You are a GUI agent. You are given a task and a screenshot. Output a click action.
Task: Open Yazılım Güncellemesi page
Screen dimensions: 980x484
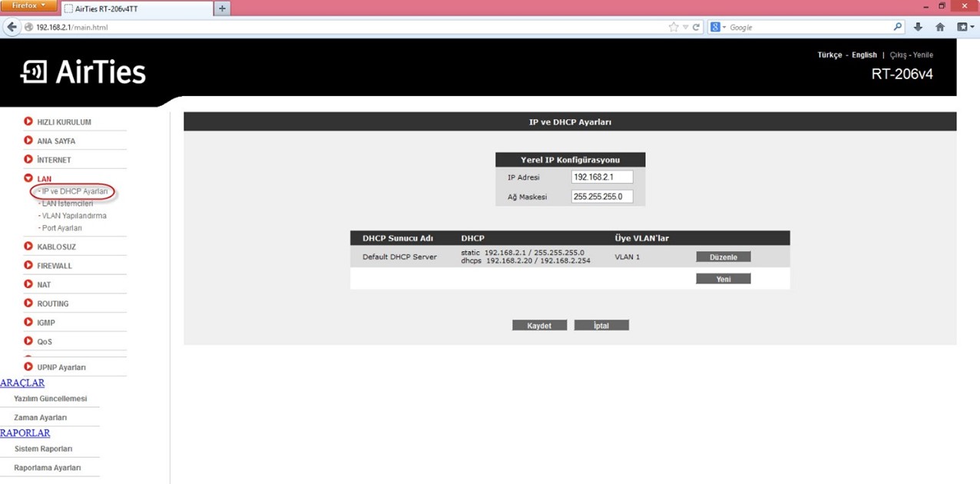(51, 399)
